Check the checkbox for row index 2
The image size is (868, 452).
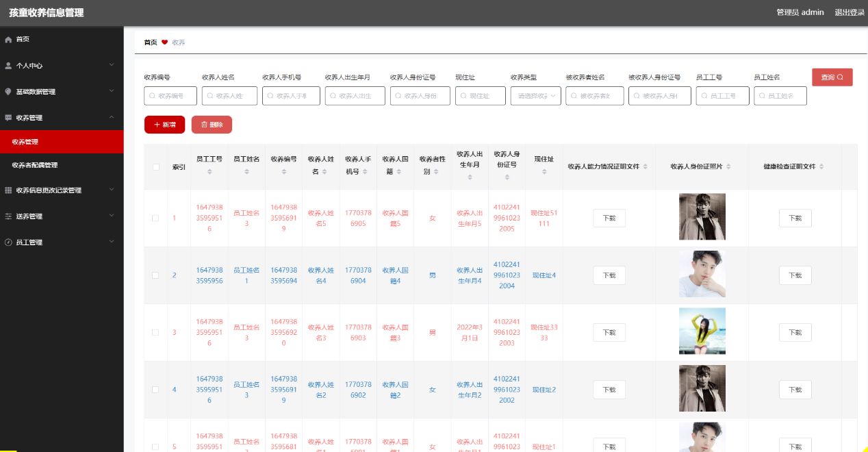(156, 275)
